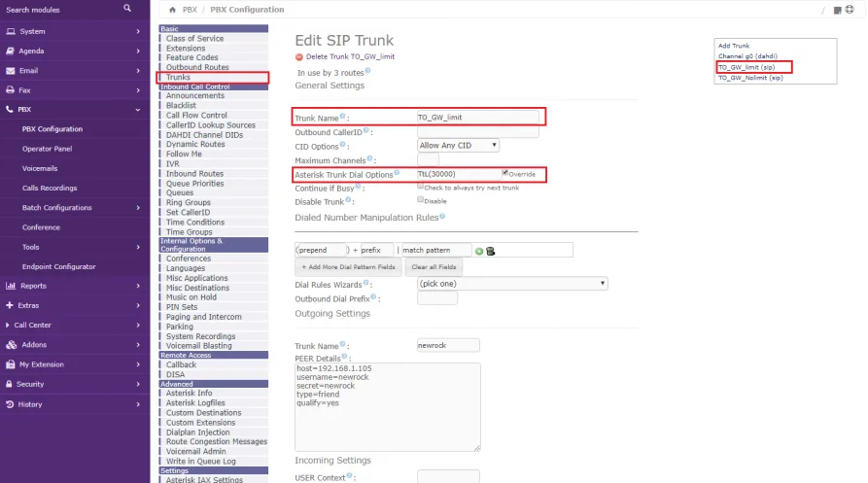Image resolution: width=868 pixels, height=483 pixels.
Task: Open the CID Options dropdown
Action: [458, 145]
